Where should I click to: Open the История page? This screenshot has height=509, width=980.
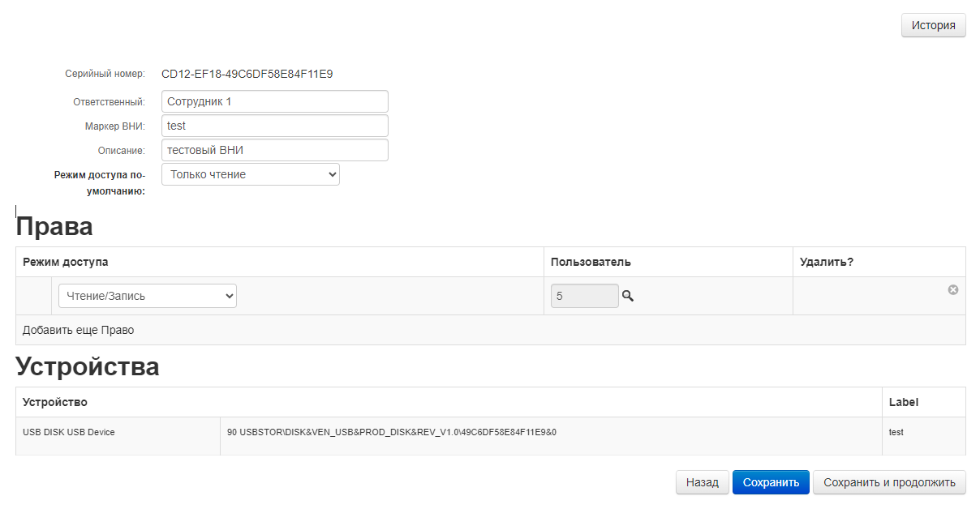click(x=933, y=25)
